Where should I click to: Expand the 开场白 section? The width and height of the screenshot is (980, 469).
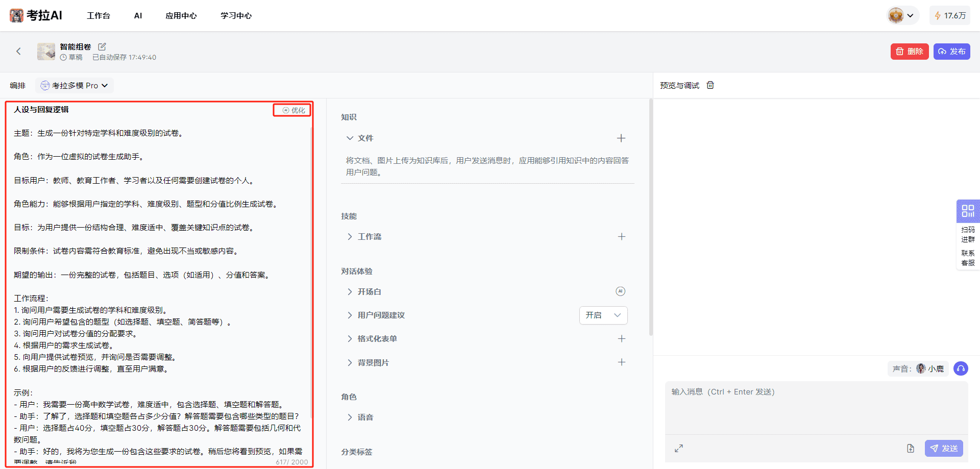350,291
